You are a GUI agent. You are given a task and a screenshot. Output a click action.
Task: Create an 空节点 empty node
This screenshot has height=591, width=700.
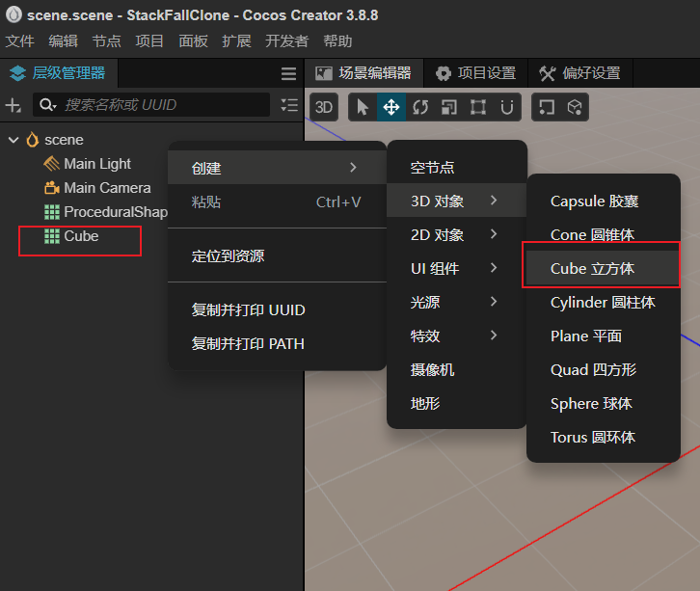pyautogui.click(x=456, y=168)
